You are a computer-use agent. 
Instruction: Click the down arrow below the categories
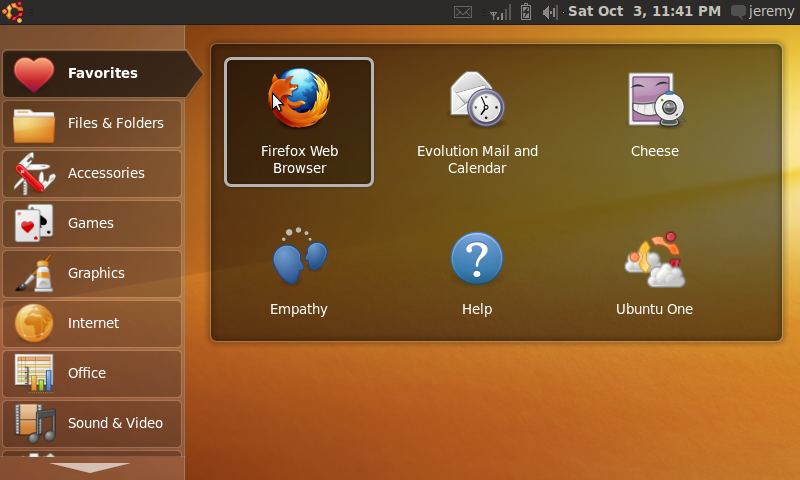click(90, 467)
